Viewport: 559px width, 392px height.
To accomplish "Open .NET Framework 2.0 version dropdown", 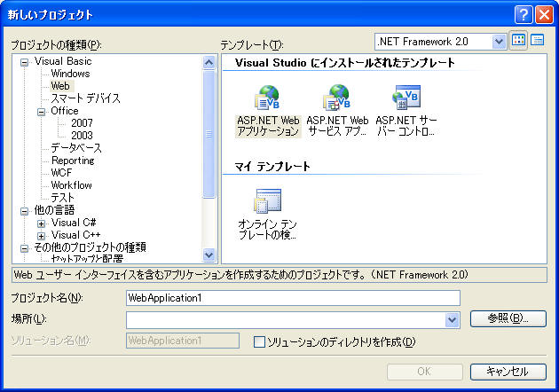I will (499, 42).
